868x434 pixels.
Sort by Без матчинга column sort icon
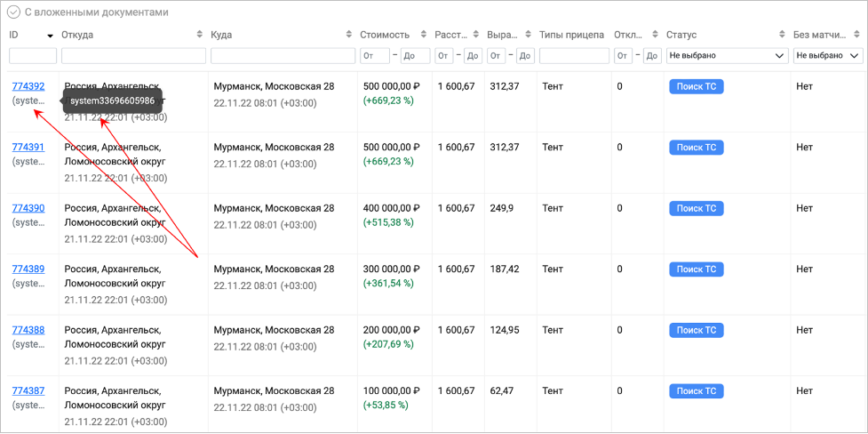click(x=857, y=35)
